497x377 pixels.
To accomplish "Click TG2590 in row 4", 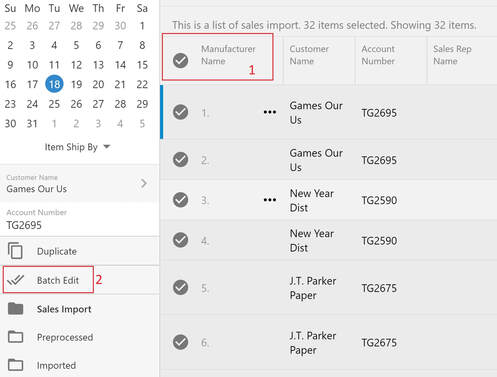I will [379, 241].
